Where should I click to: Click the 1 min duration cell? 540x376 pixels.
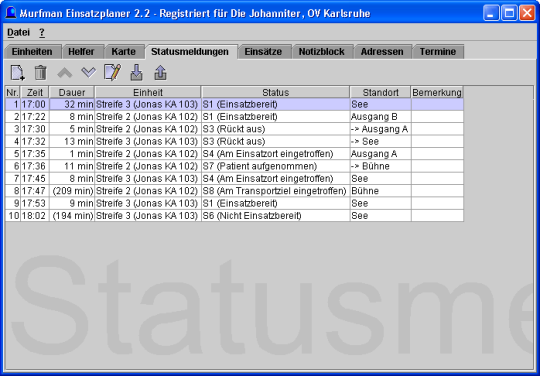[x=72, y=154]
